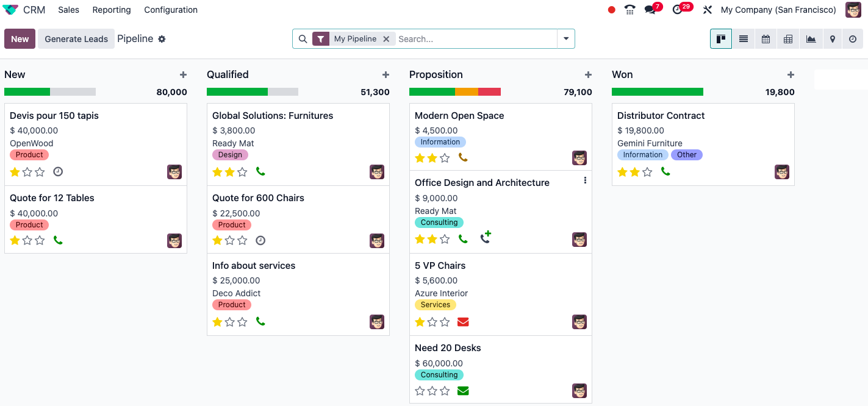Image resolution: width=868 pixels, height=406 pixels.
Task: Set first star on Need 20 Desks
Action: point(420,391)
